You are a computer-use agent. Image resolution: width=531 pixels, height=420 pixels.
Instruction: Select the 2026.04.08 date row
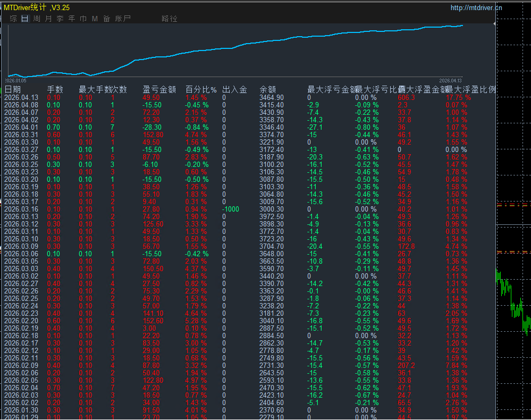pos(249,105)
